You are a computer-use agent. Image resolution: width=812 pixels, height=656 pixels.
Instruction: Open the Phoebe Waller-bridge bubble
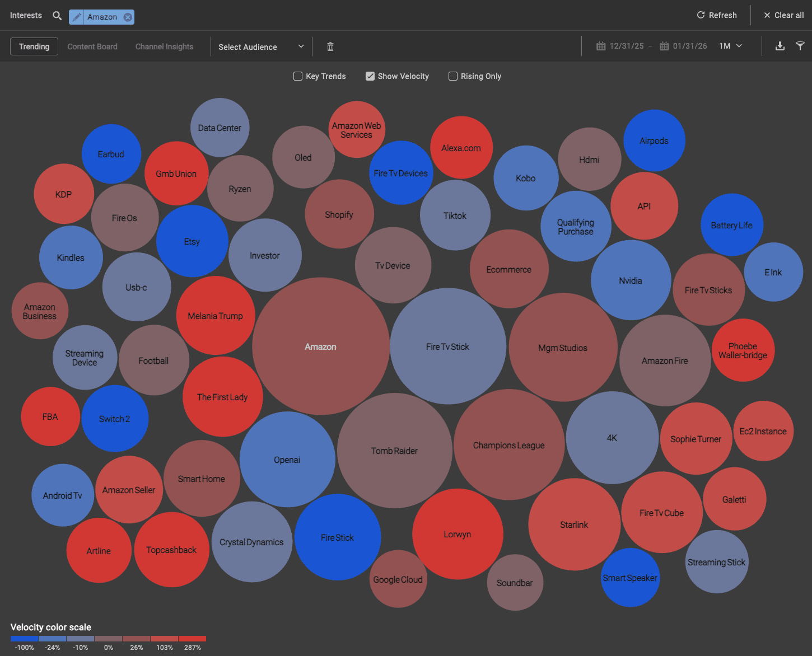(743, 350)
